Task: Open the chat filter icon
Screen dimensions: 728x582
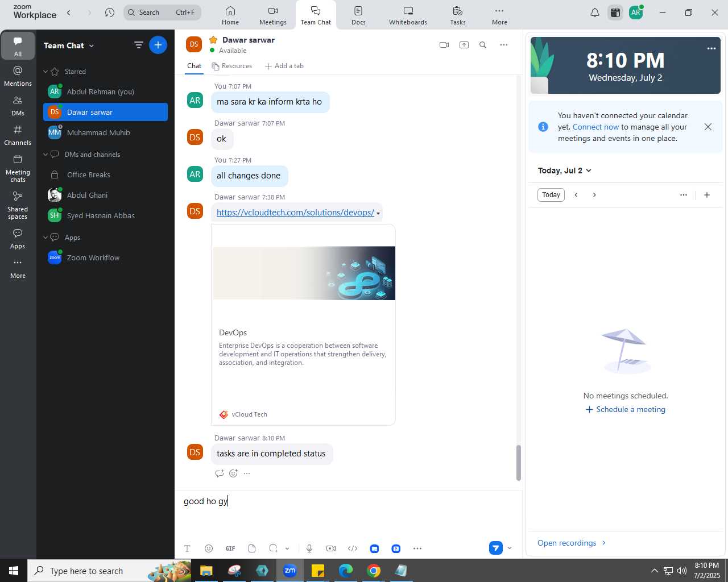Action: tap(138, 45)
